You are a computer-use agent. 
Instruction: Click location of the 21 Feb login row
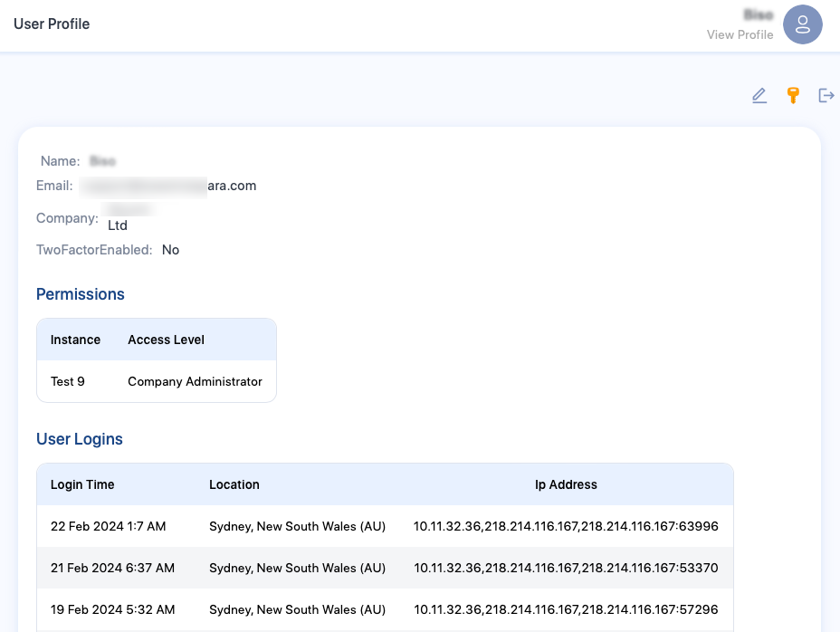(297, 569)
